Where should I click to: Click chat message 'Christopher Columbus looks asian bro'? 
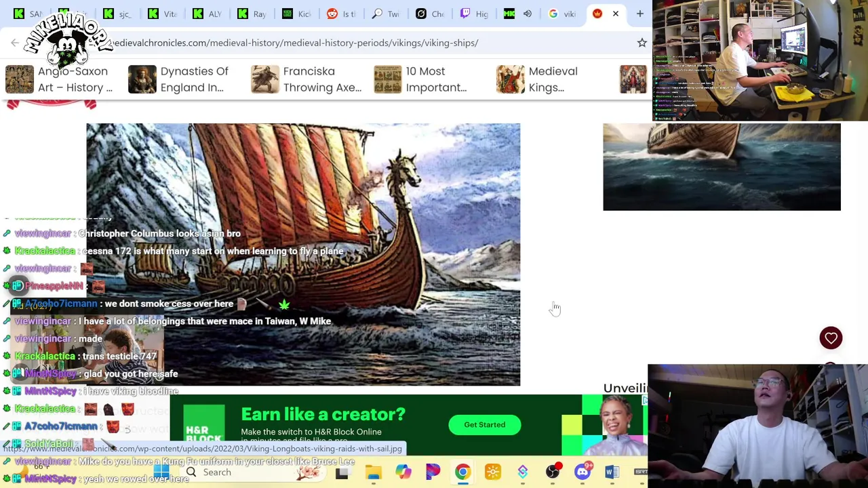[x=159, y=233]
